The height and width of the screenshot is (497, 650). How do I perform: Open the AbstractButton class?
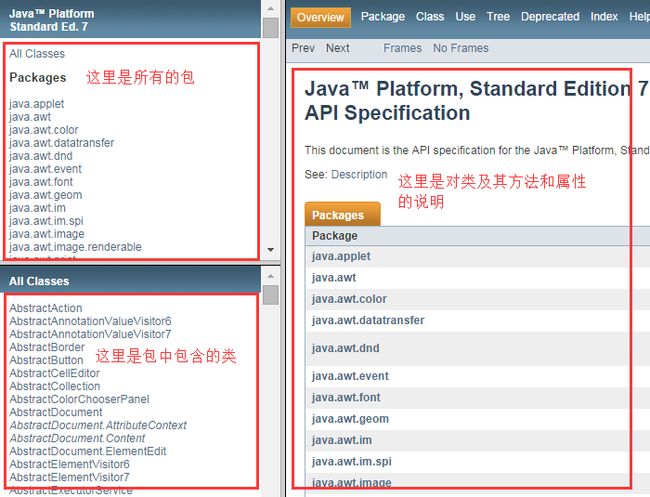coord(46,360)
